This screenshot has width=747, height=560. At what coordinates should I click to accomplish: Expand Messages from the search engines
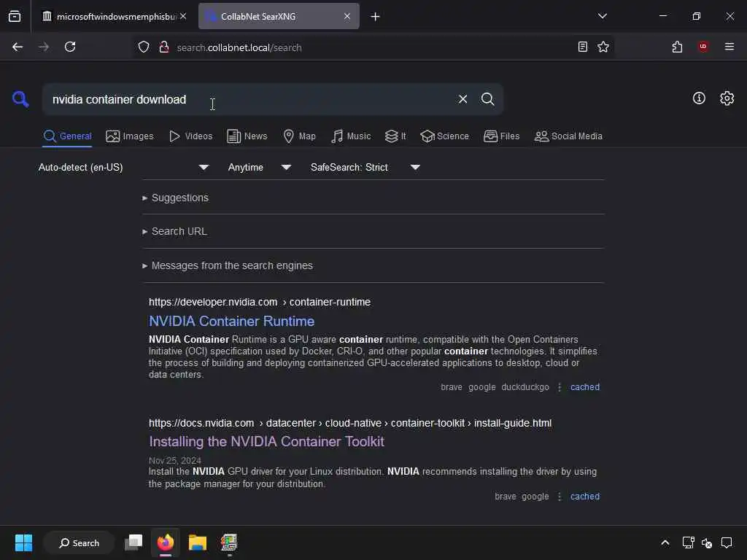pyautogui.click(x=231, y=265)
